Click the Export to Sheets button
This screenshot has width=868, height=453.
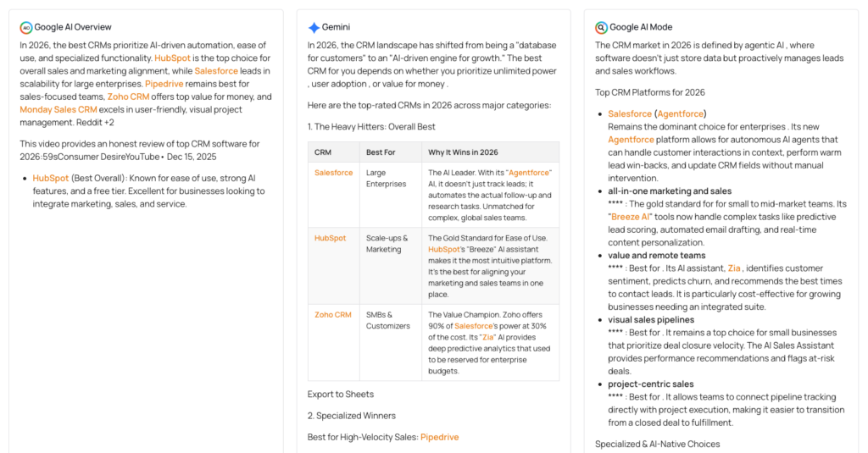340,394
